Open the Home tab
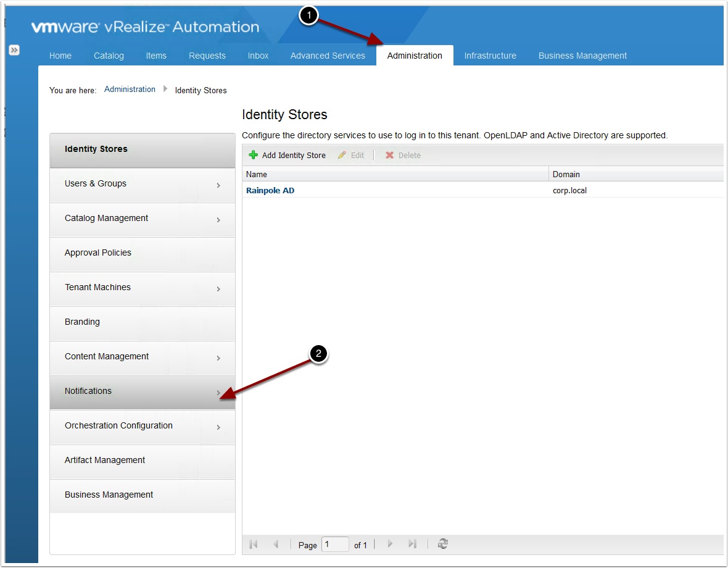Viewport: 728px width, 568px height. tap(60, 56)
